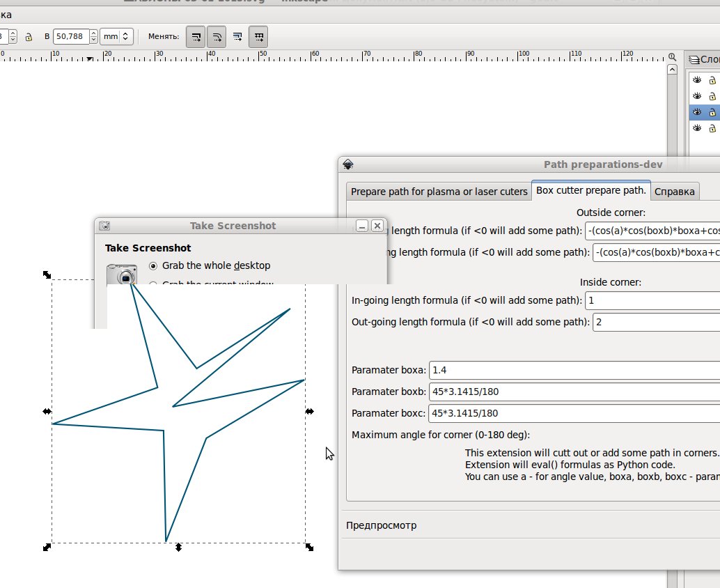Viewport: 720px width, 588px height.
Task: Toggle move patterns with objects button
Action: tap(258, 37)
